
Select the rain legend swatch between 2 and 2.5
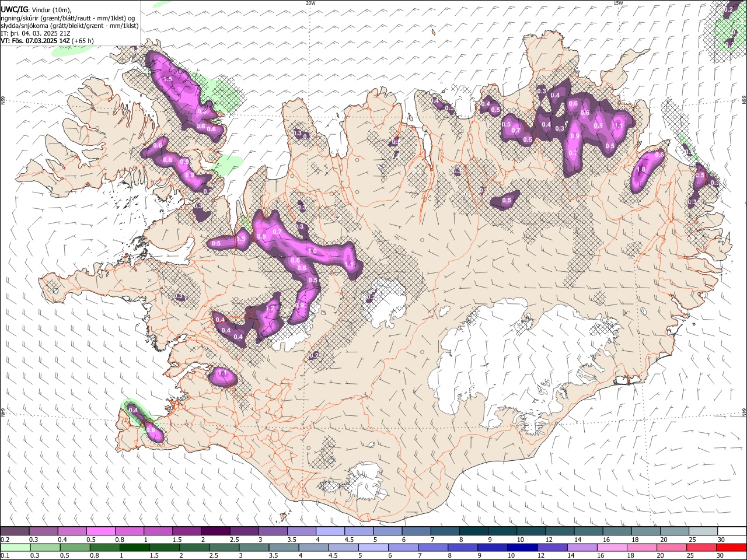[x=194, y=547]
